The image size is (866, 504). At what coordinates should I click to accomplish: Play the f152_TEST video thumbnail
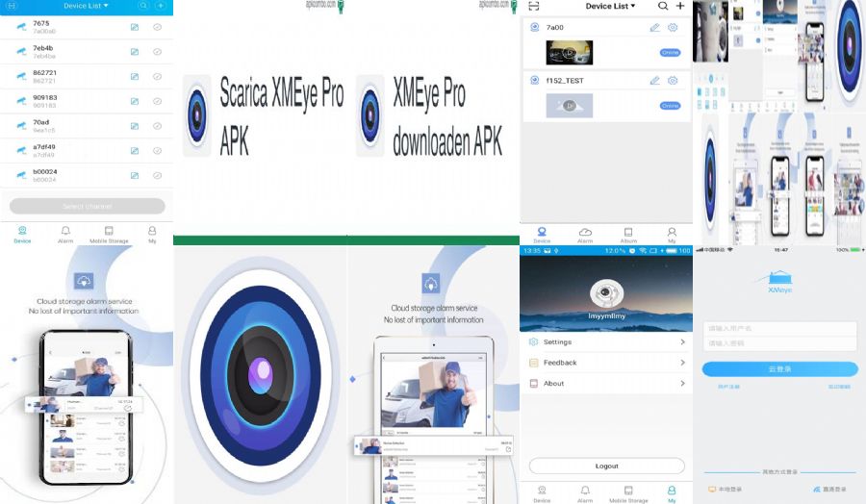[570, 105]
